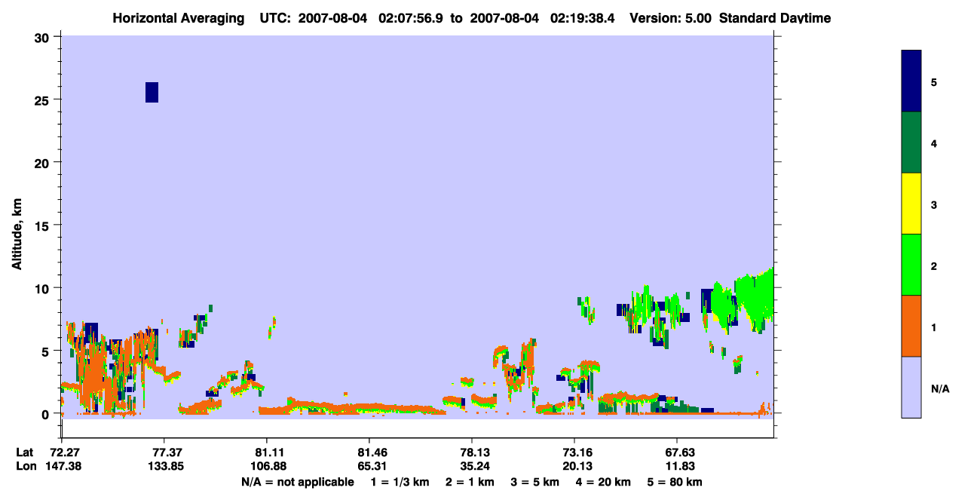Click the 'Standard Daytime' label
This screenshot has height=503, width=980.
coord(775,17)
